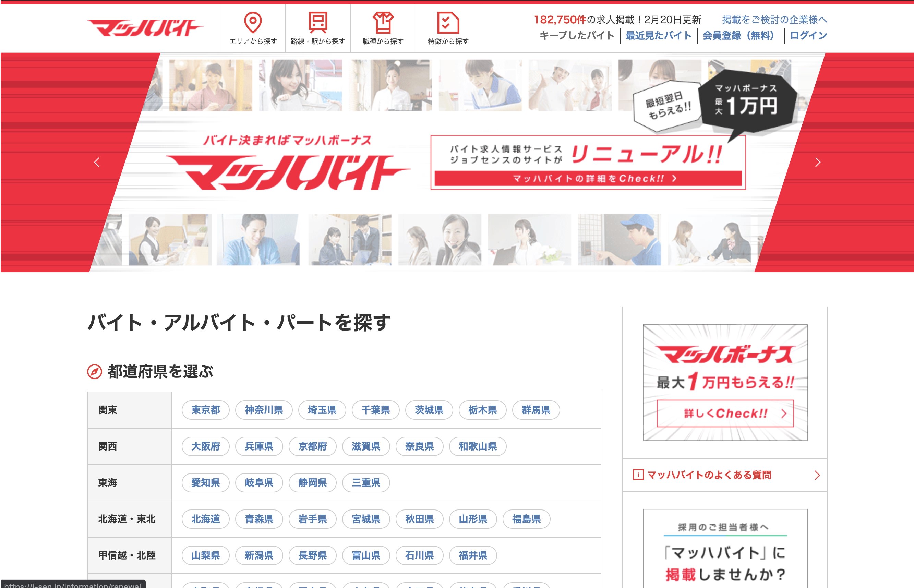Select 山形県 prefecture

[x=473, y=519]
